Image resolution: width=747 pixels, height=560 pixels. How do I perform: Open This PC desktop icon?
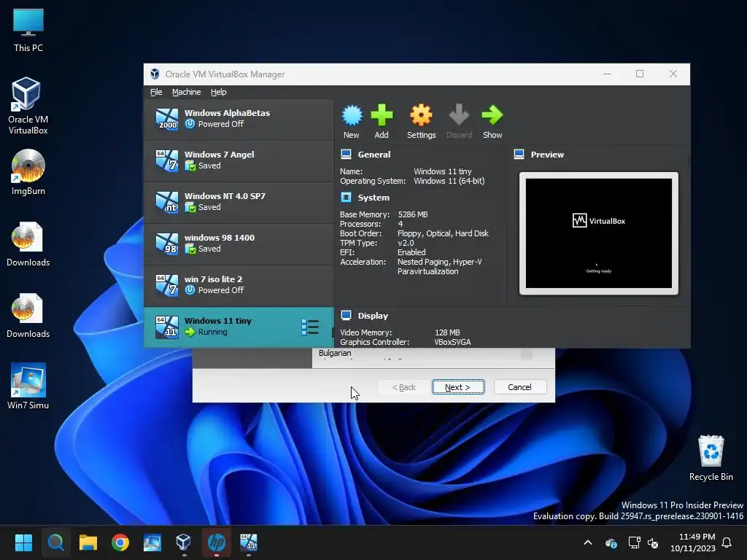(x=28, y=30)
